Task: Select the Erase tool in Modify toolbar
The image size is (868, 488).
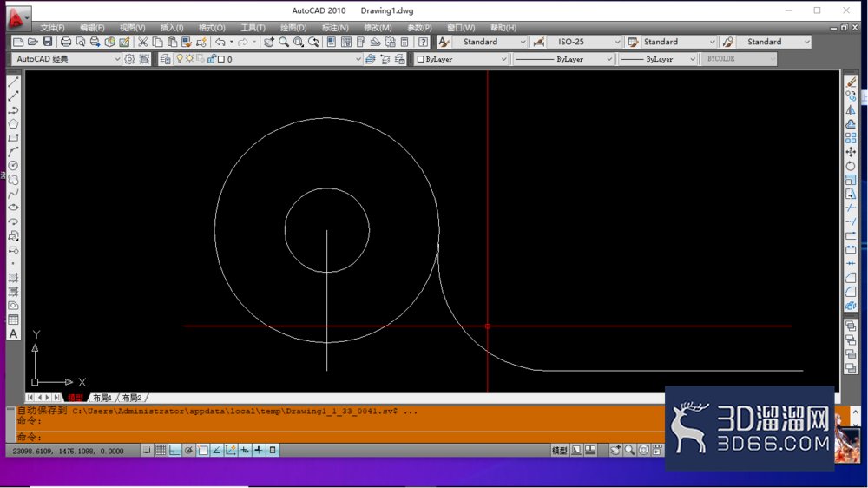Action: point(851,82)
